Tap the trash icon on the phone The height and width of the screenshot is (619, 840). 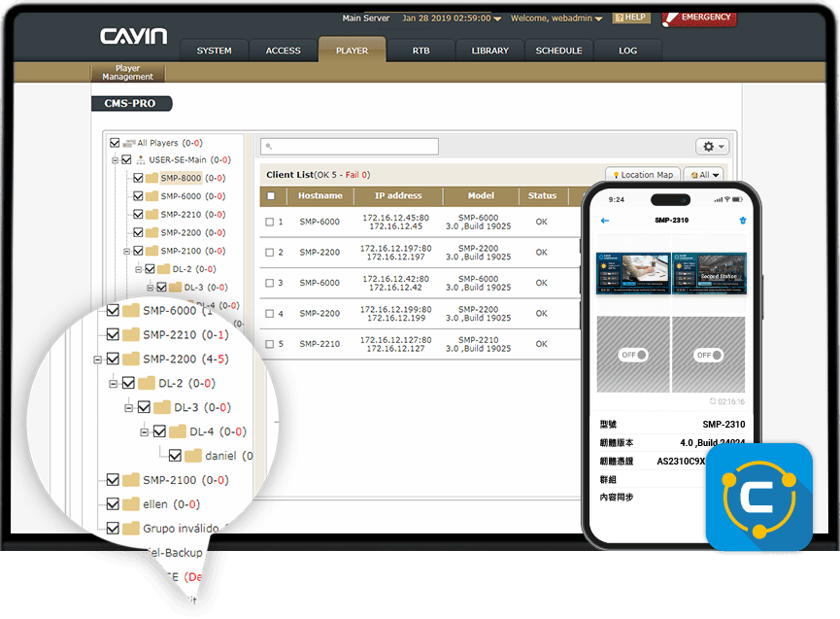743,221
